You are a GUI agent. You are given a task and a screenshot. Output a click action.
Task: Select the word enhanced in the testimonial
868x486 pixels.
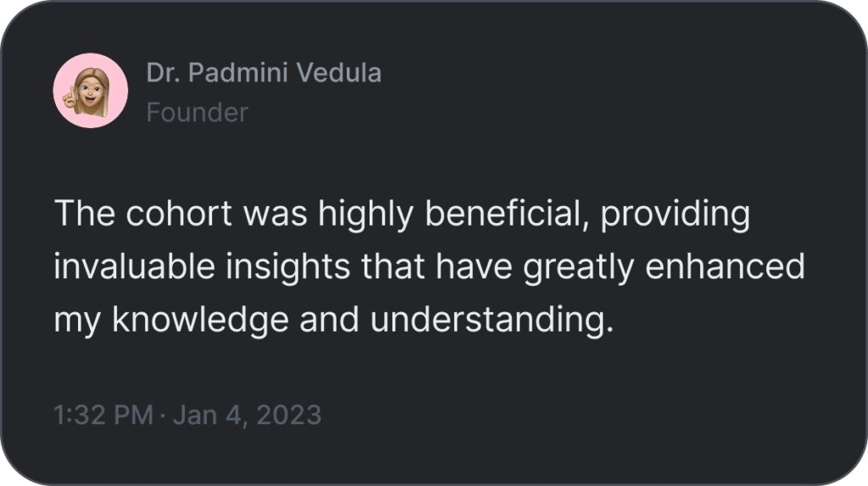[x=725, y=266]
